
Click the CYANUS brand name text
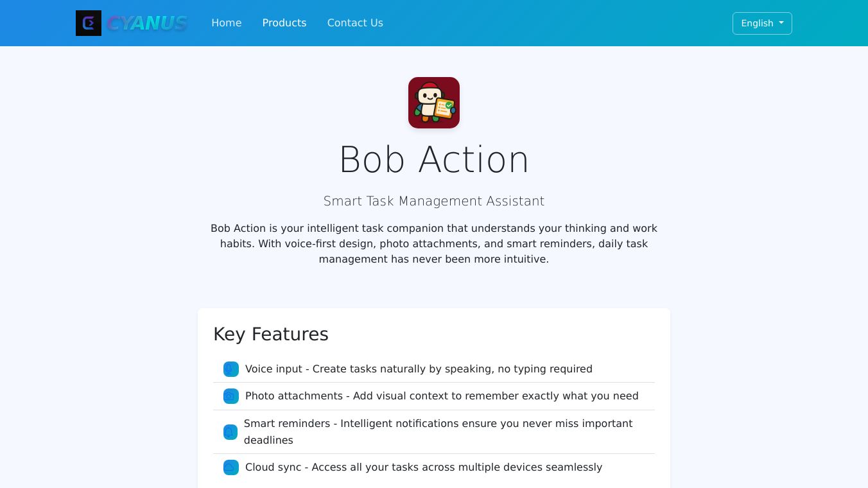(146, 23)
